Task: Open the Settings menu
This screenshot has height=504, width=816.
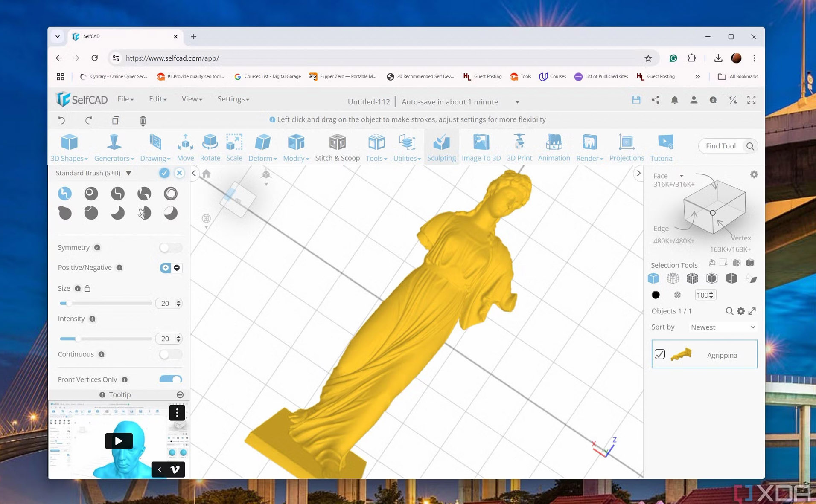Action: pos(233,99)
